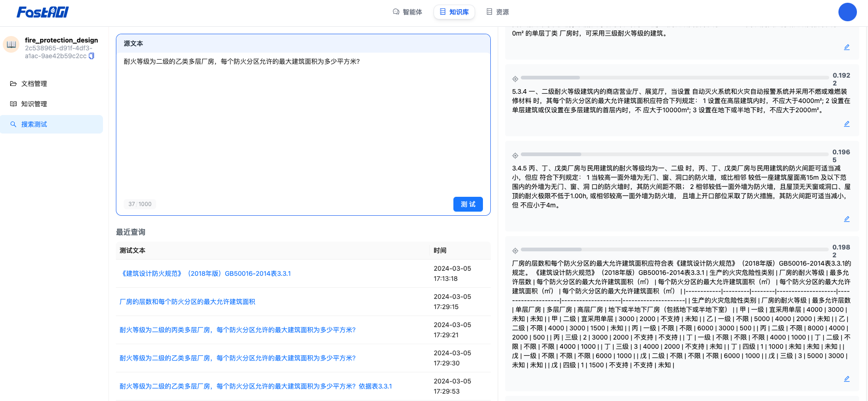Click the 源文本 header label
Image resolution: width=868 pixels, height=401 pixels.
[x=133, y=43]
